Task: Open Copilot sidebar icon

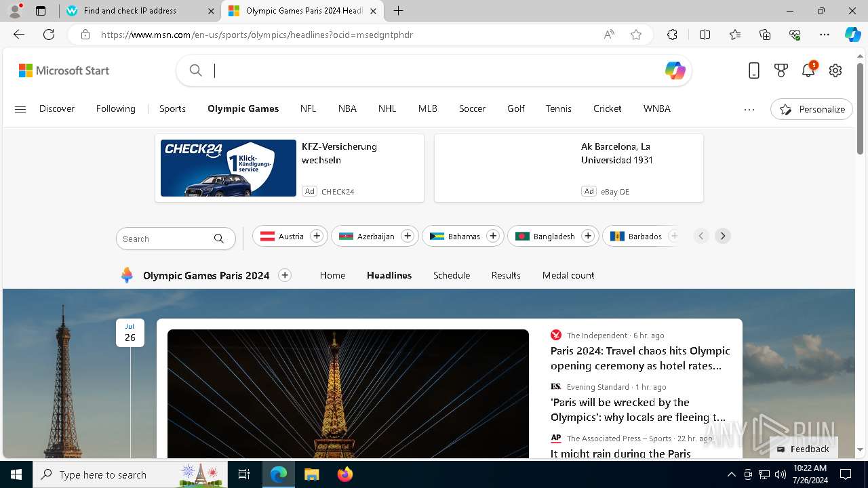Action: point(852,35)
